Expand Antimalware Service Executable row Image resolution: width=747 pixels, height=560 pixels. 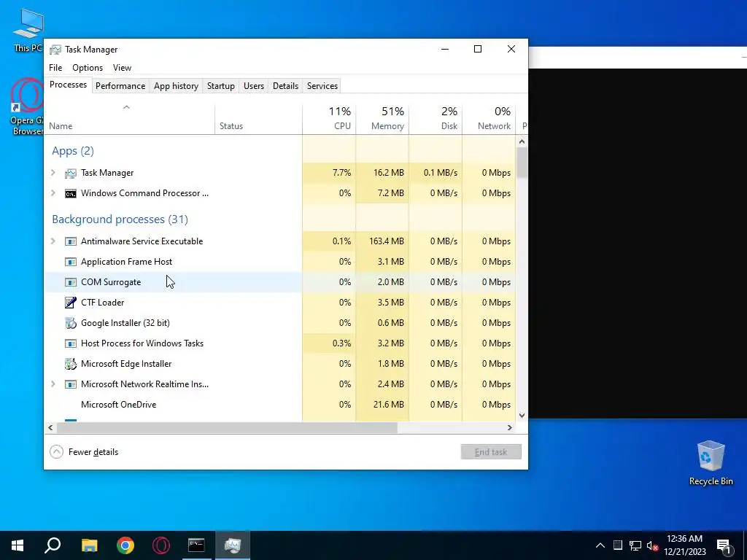tap(53, 241)
